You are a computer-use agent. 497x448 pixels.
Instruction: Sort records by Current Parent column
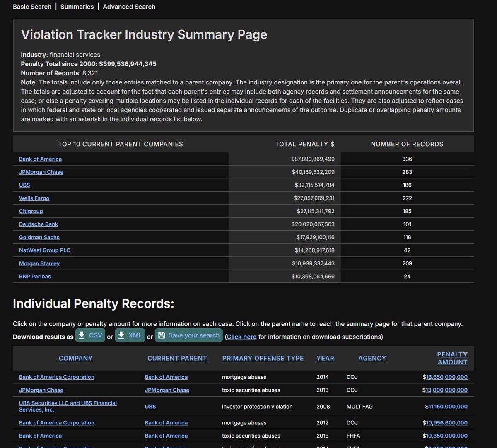point(177,358)
